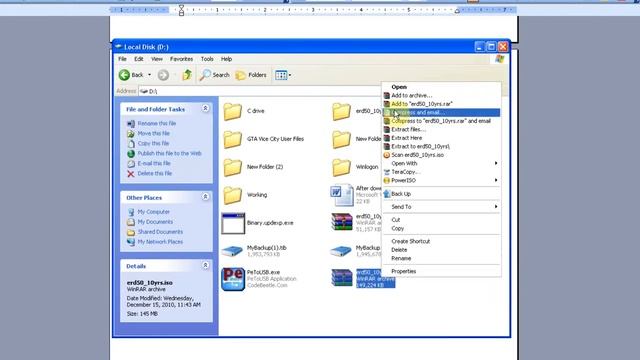This screenshot has height=360, width=640.
Task: Go up one folder level icon
Action: tap(187, 75)
